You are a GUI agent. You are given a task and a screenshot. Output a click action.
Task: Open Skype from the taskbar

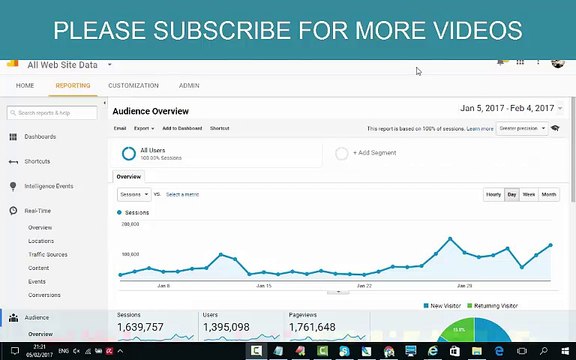coord(344,351)
